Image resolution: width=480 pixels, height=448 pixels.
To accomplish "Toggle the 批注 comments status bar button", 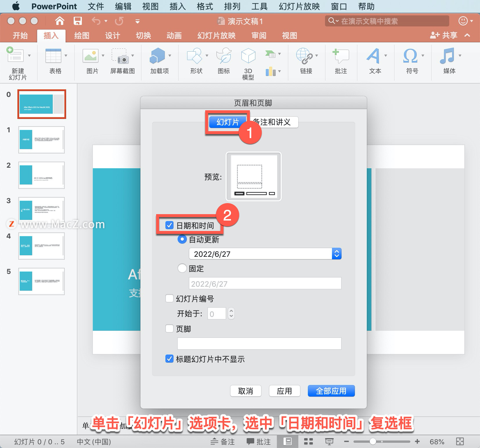I will [x=258, y=442].
